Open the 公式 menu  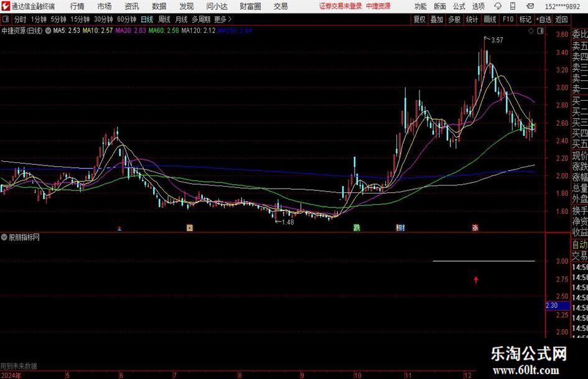[459, 6]
